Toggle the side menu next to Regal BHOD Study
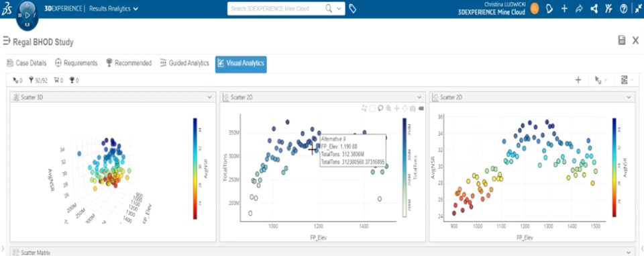The width and height of the screenshot is (644, 256). 6,41
